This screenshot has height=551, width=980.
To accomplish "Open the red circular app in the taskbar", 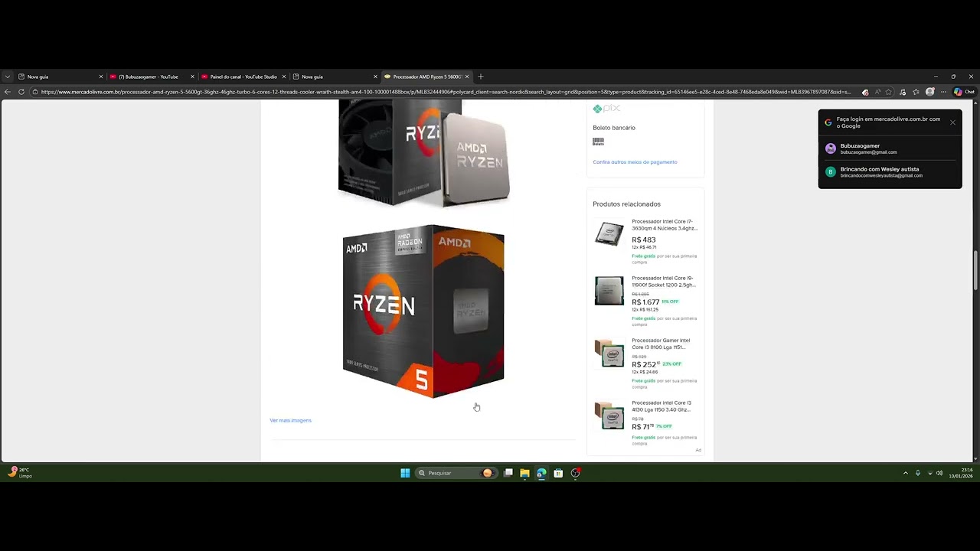I will click(x=576, y=473).
